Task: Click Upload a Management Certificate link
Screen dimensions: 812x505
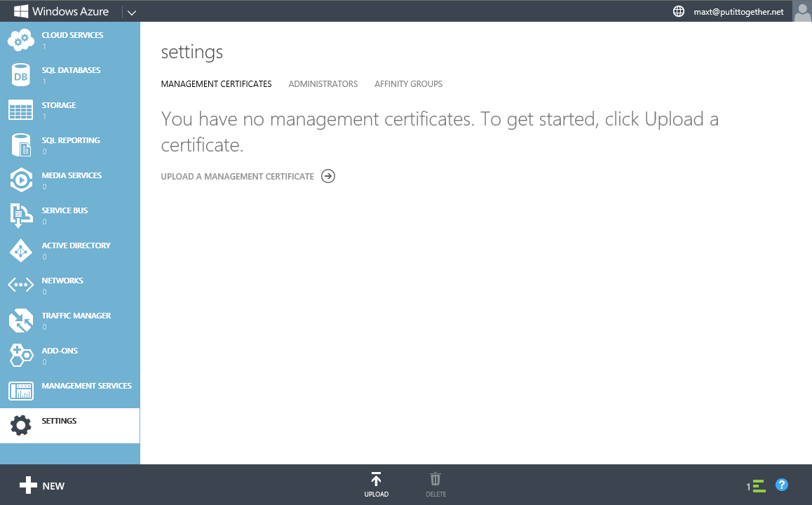Action: (x=238, y=177)
